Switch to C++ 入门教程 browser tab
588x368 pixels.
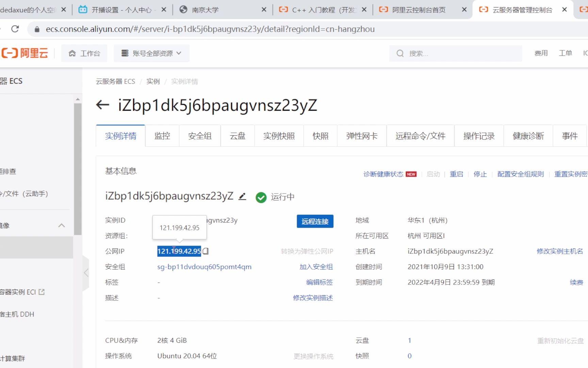(x=323, y=10)
